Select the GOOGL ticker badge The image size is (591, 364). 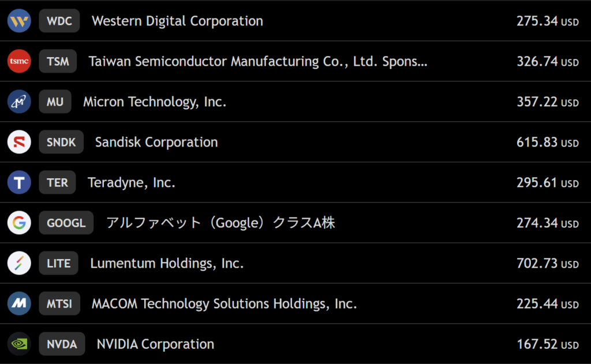(66, 223)
